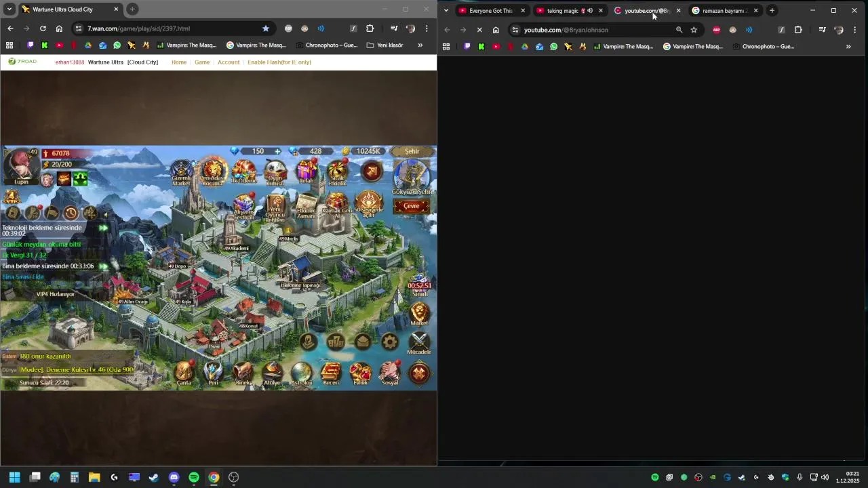Open Yeni Oyuncu Rehberi icon
The image size is (868, 488).
tap(275, 208)
